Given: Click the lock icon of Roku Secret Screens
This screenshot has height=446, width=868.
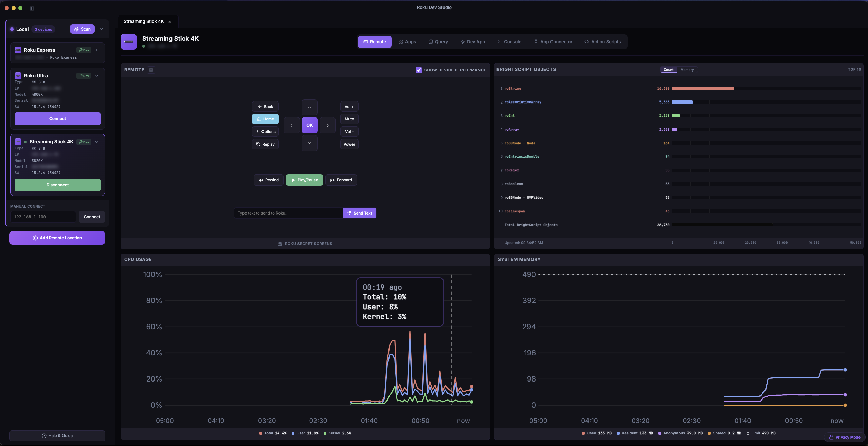Looking at the screenshot, I should (280, 244).
